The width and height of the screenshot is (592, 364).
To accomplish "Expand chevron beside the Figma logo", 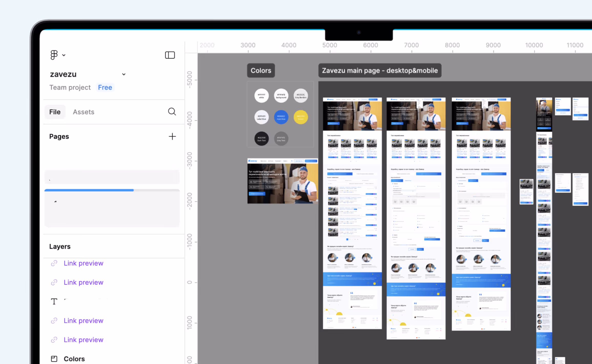I will click(64, 55).
